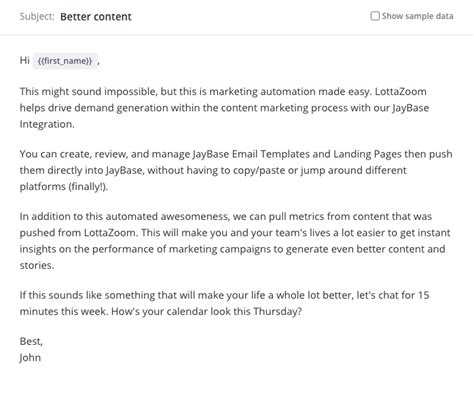Click the paragraph starting 'In addition to this'
The height and width of the screenshot is (393, 474).
coord(235,241)
